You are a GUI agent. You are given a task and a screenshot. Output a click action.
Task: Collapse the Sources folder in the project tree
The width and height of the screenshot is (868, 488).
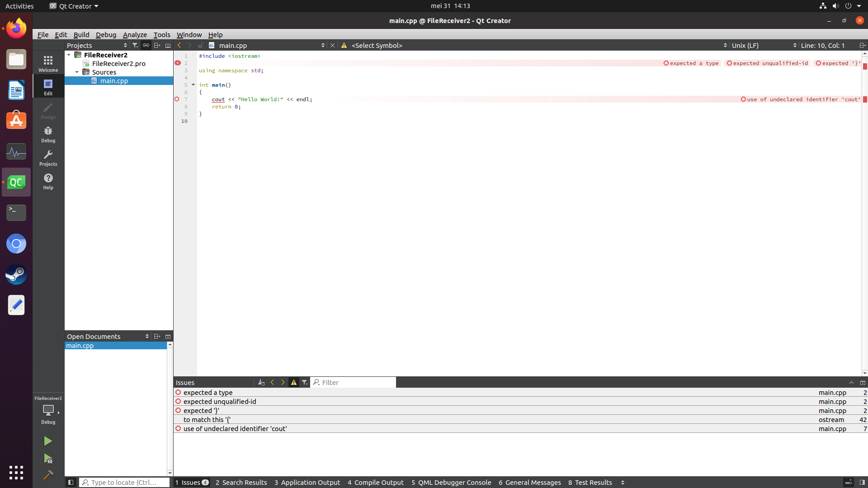76,72
